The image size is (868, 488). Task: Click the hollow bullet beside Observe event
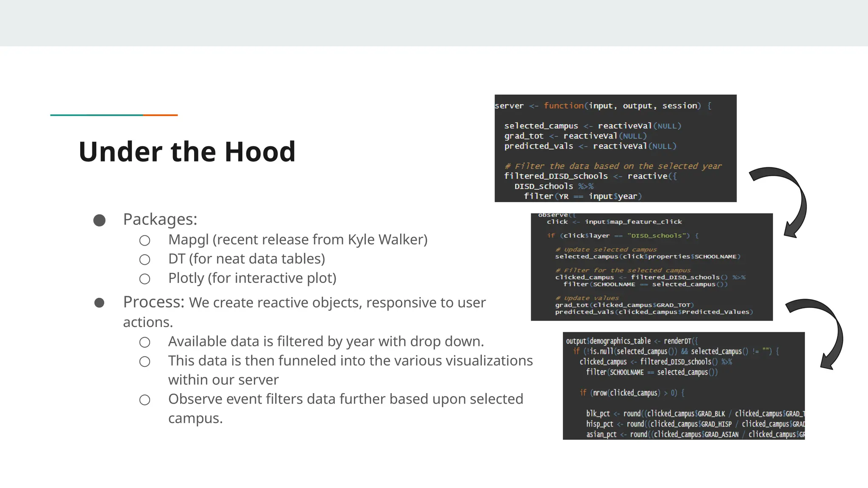[145, 400]
